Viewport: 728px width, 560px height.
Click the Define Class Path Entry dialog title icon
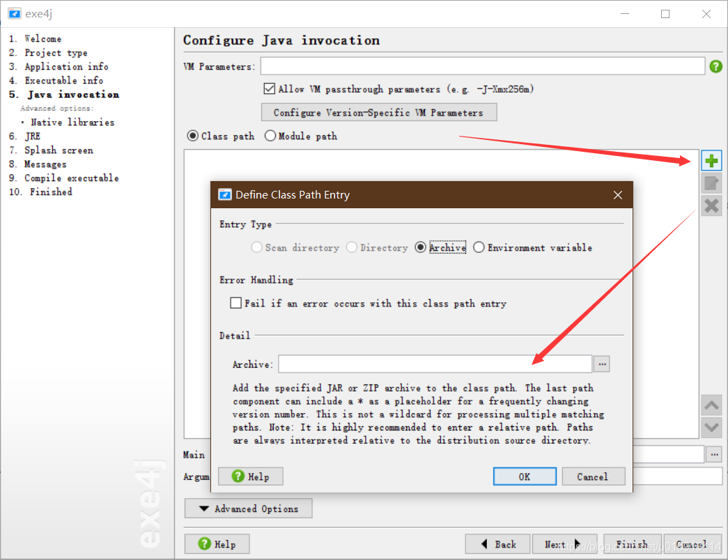pyautogui.click(x=225, y=194)
